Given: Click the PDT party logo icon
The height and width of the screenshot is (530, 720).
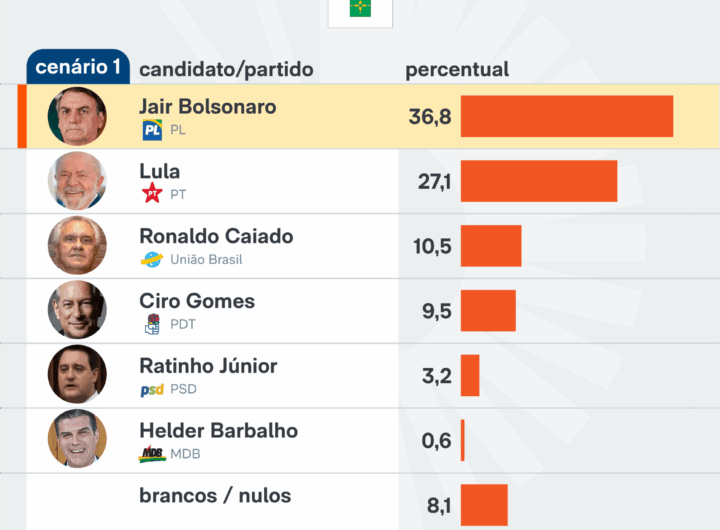Looking at the screenshot, I should point(152,324).
